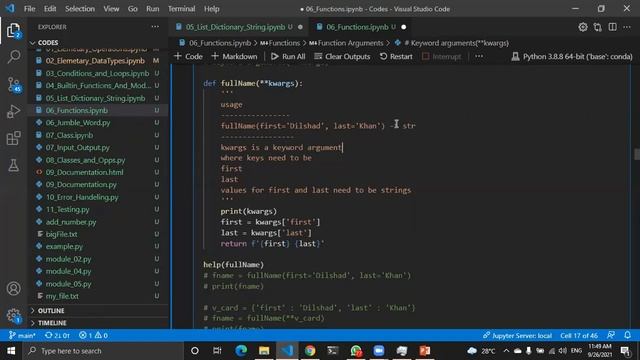
Task: Click Function Arguments breadcrumb
Action: pos(346,43)
